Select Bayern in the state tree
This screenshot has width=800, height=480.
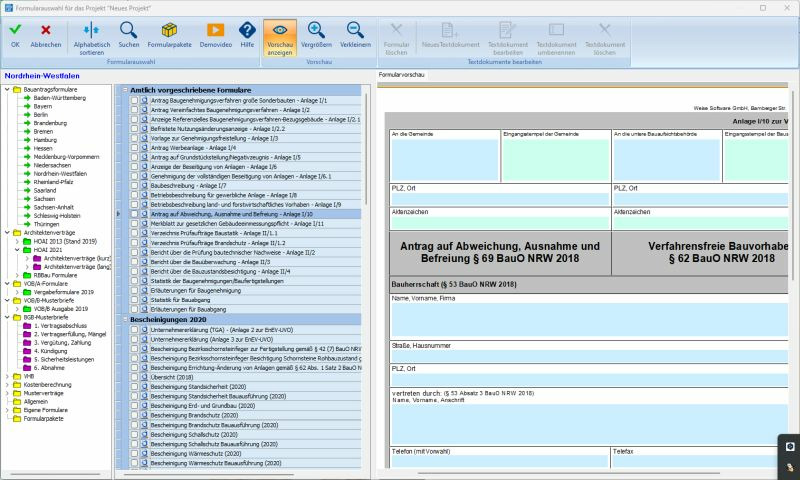pos(42,106)
